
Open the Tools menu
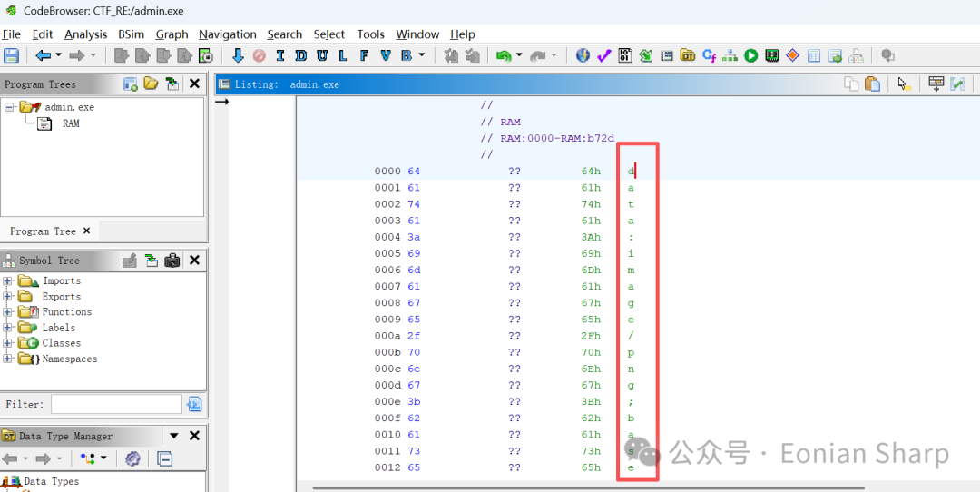[370, 34]
